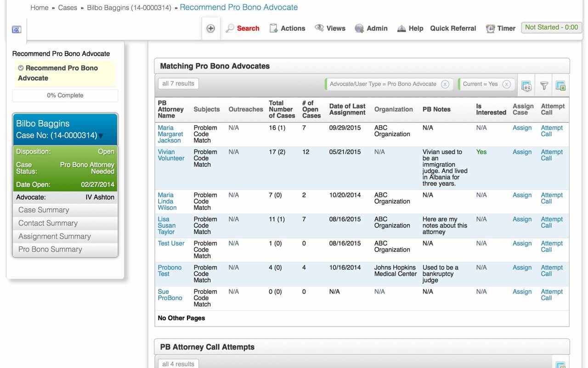Assign the case to Vivian Volunteer
The image size is (588, 368).
[522, 152]
